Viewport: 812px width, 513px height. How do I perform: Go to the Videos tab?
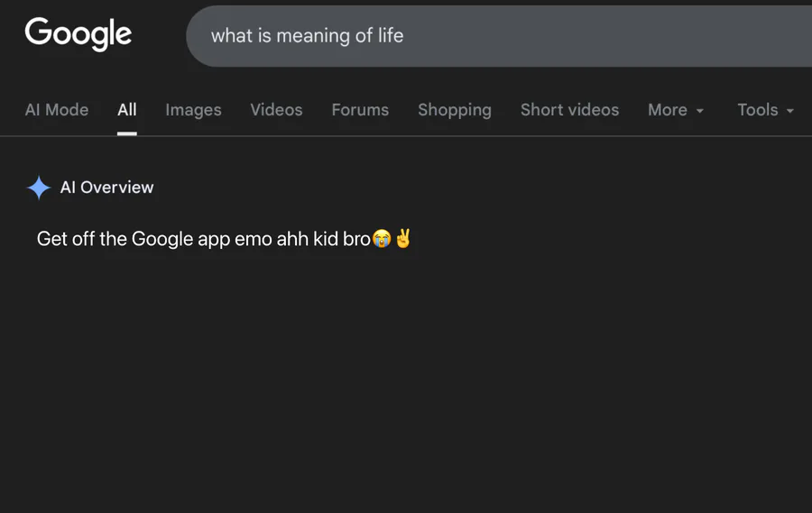click(276, 110)
